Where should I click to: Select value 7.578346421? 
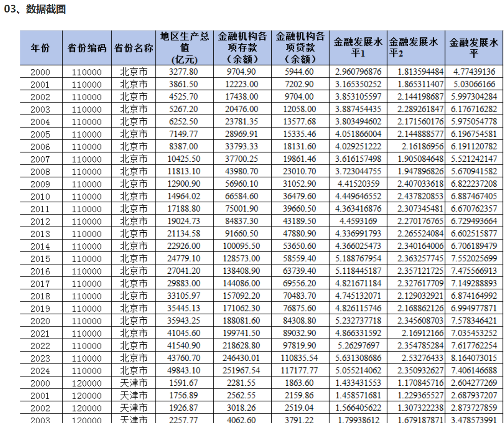(x=474, y=321)
